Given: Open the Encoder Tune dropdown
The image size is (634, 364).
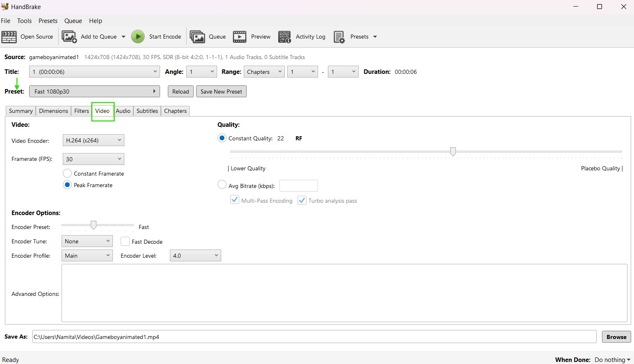Looking at the screenshot, I should point(87,241).
